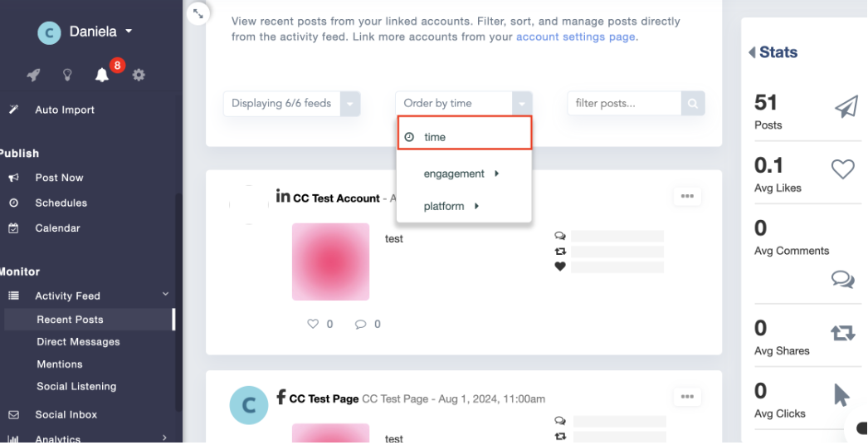Open the LinkedIn post more options menu
Image resolution: width=868 pixels, height=445 pixels.
pyautogui.click(x=687, y=197)
